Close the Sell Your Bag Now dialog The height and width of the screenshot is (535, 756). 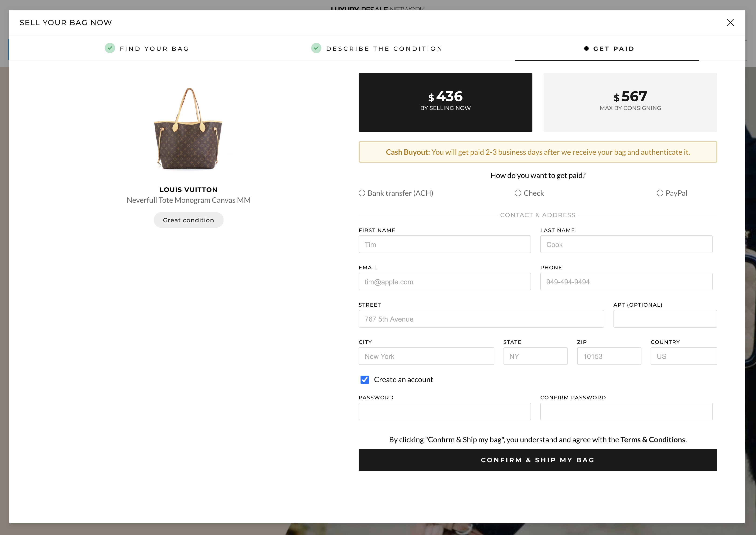730,22
